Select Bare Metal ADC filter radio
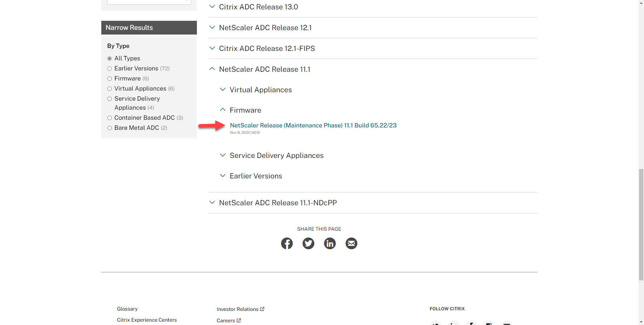Screen dimensions: 644x325 [109, 128]
